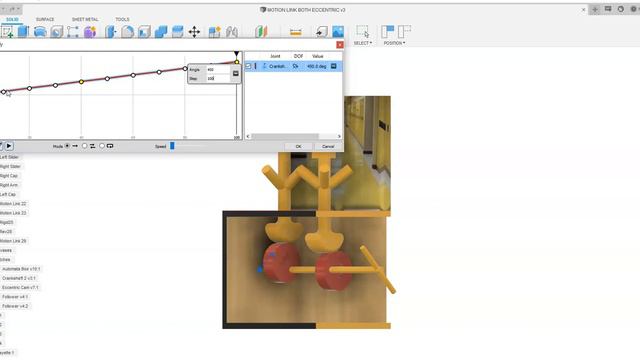
Task: Click the rotation DOF icon in joint row
Action: click(x=296, y=66)
